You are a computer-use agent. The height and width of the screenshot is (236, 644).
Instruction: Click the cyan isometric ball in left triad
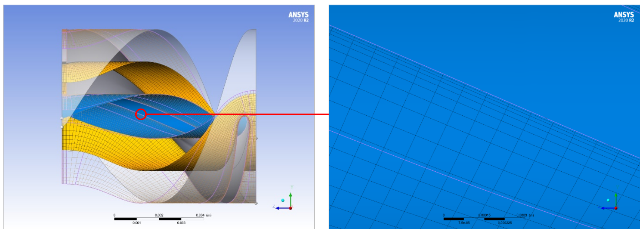click(283, 200)
